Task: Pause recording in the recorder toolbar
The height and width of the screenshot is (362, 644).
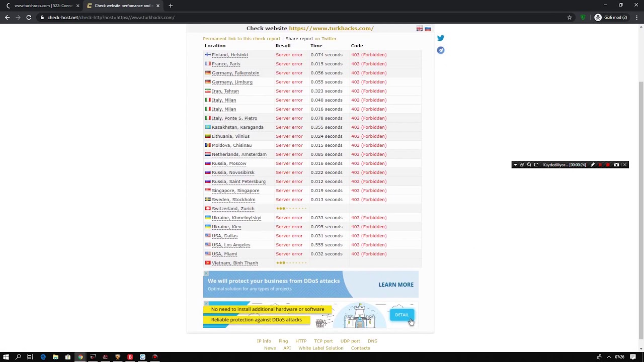Action: coord(600,165)
